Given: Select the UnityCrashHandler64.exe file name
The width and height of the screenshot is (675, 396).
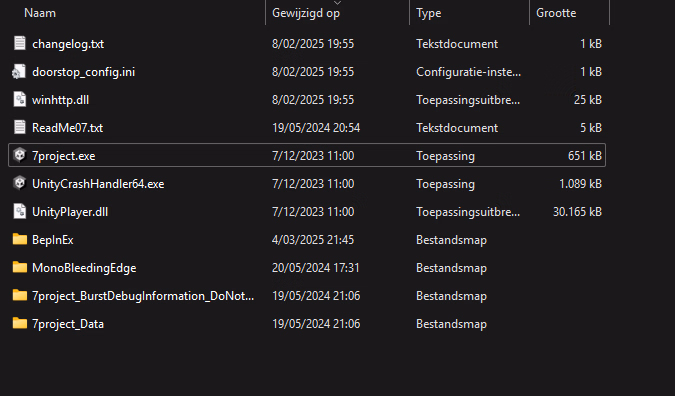Looking at the screenshot, I should pos(98,184).
